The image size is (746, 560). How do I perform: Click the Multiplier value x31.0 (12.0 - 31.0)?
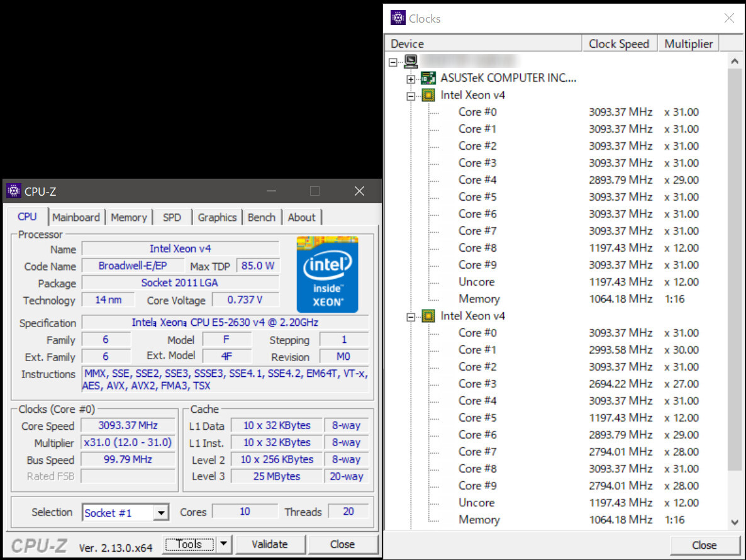click(x=128, y=442)
